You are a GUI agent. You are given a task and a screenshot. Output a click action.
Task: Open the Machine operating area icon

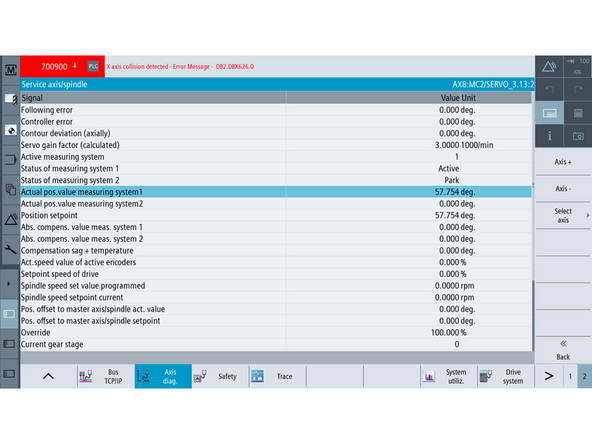click(x=10, y=70)
